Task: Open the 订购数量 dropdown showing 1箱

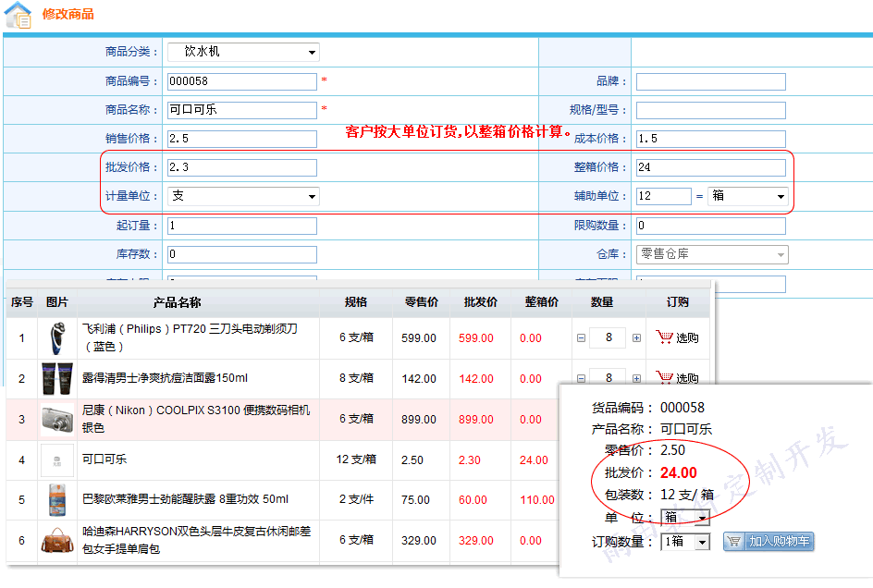Action: [x=685, y=542]
